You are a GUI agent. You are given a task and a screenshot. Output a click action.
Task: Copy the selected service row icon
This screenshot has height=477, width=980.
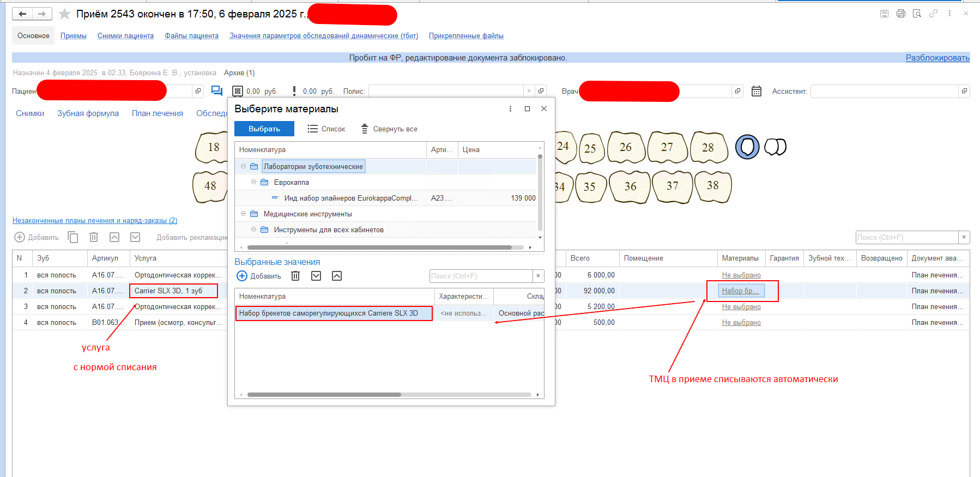[x=73, y=237]
